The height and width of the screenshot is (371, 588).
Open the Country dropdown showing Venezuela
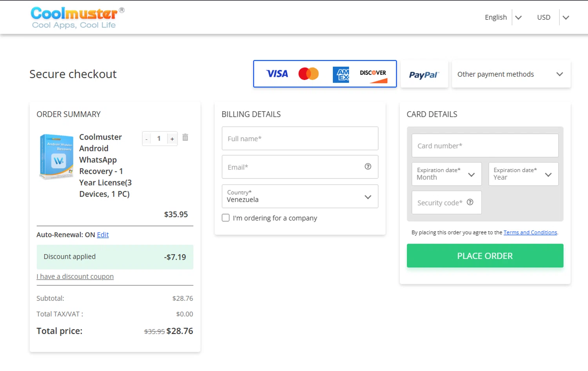pyautogui.click(x=300, y=196)
